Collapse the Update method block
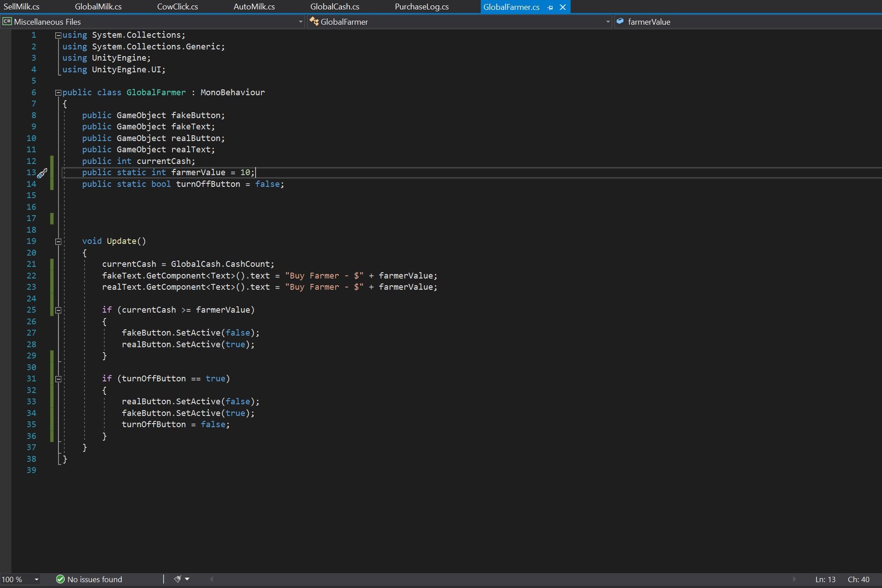The width and height of the screenshot is (882, 588). click(x=58, y=241)
